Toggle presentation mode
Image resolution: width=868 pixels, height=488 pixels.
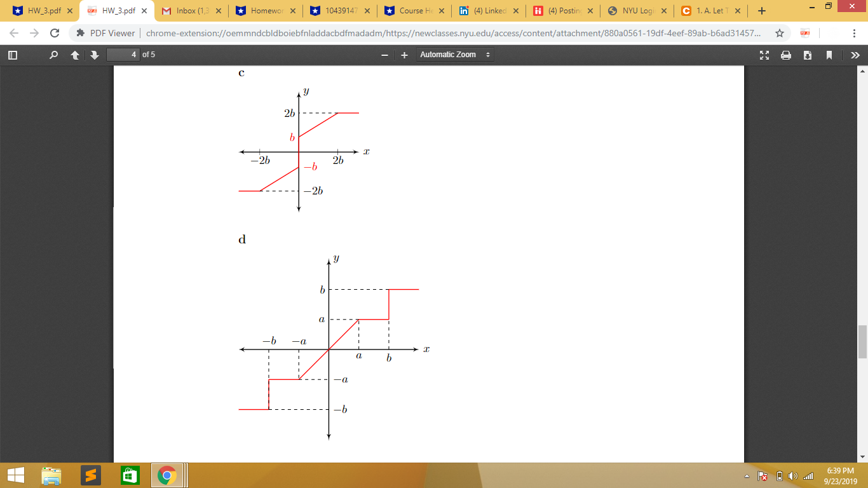(x=764, y=55)
